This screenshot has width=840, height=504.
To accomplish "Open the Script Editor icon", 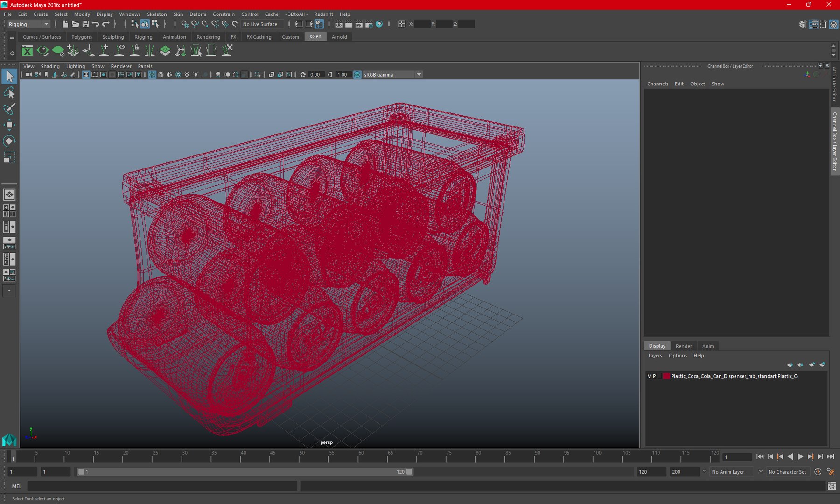I will [832, 486].
